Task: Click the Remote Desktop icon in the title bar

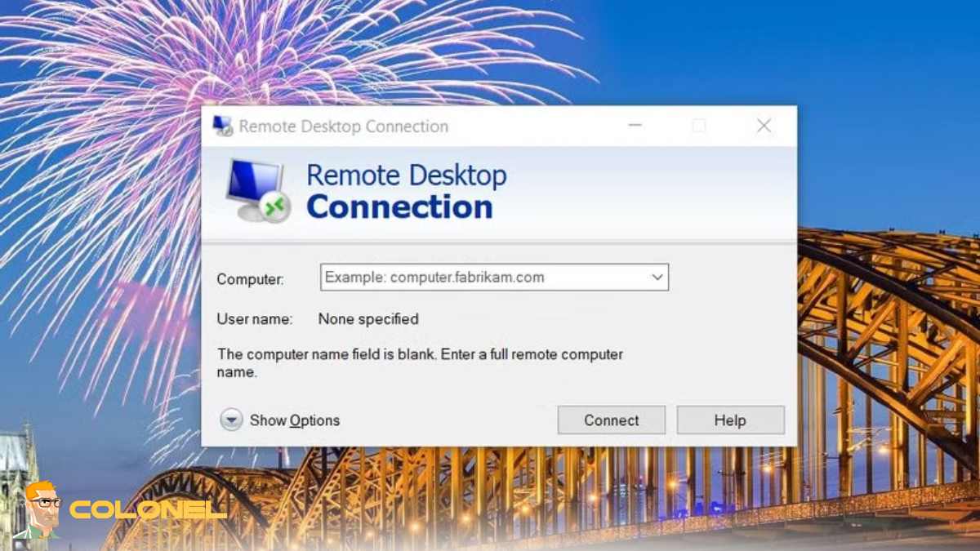Action: click(222, 126)
